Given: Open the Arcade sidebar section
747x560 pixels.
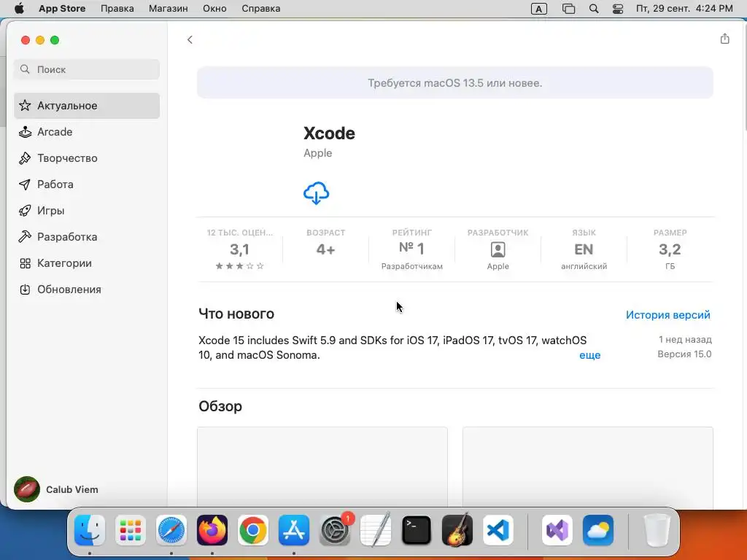Looking at the screenshot, I should (87, 132).
